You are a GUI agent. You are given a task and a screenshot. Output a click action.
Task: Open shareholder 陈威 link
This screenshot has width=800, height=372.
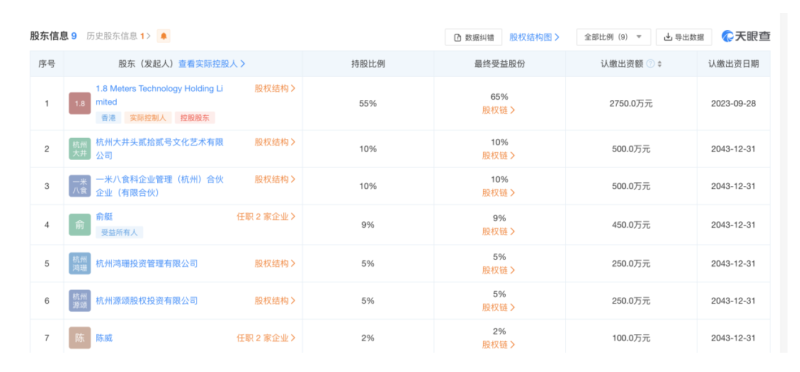[x=104, y=338]
